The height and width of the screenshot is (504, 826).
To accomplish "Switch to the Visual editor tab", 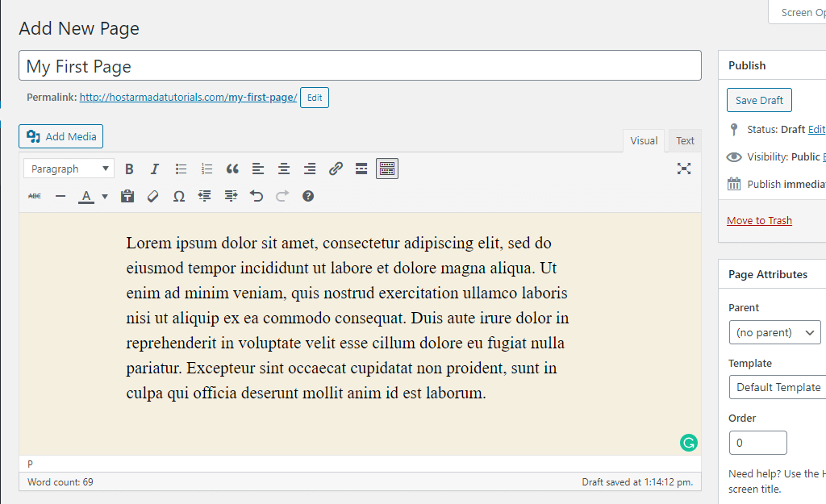I will point(644,140).
